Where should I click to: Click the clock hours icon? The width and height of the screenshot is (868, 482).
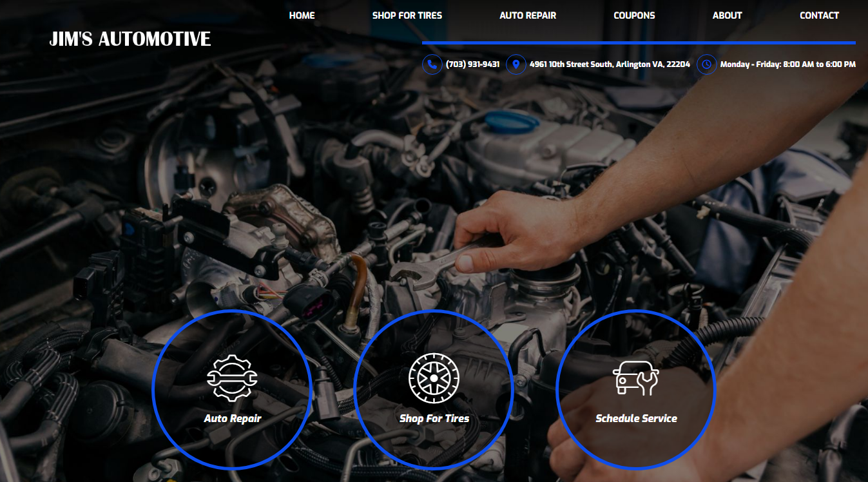[x=706, y=64]
